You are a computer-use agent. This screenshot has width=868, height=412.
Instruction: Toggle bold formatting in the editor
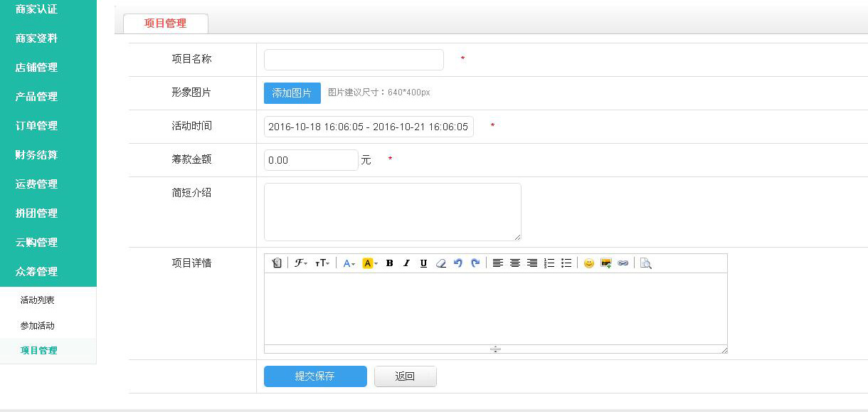[389, 263]
